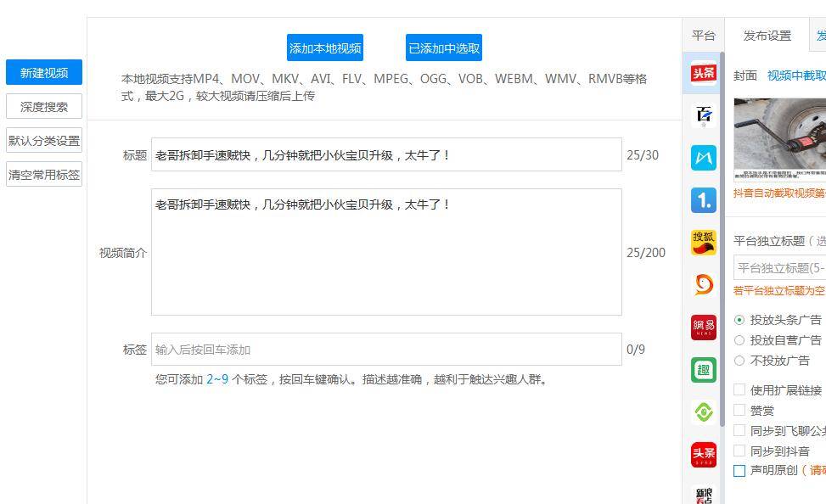Enable the 使用扩展链接 checkbox
This screenshot has height=504, width=826.
click(739, 390)
